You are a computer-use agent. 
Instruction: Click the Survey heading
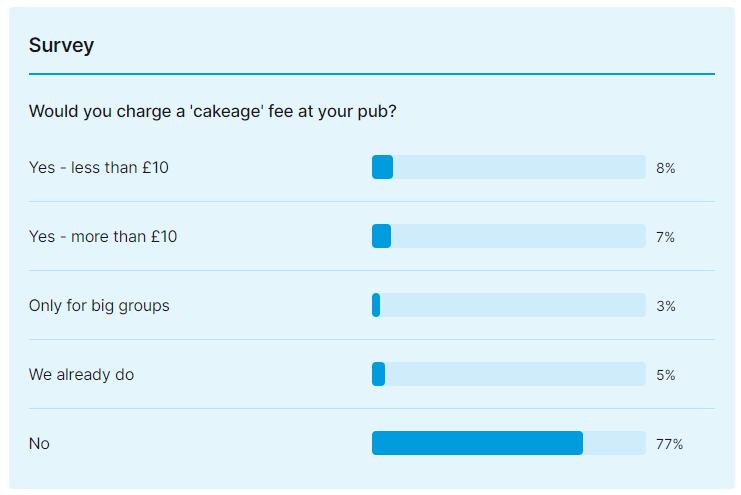(x=61, y=45)
